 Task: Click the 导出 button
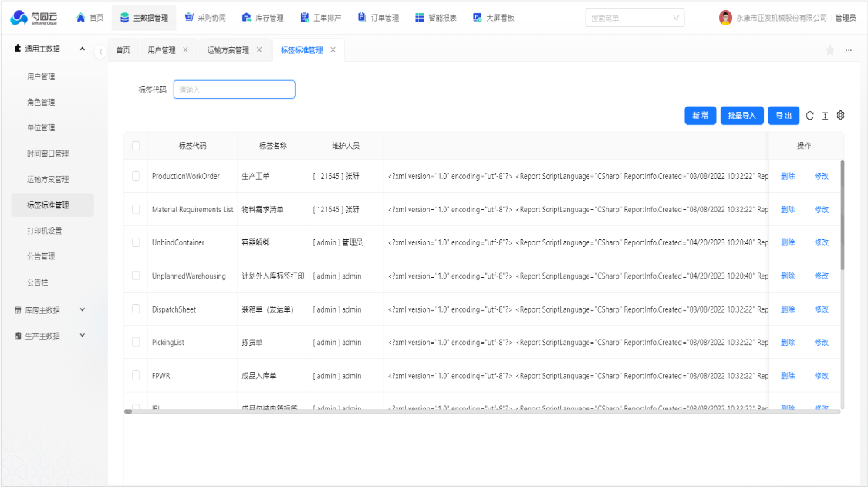click(x=783, y=115)
